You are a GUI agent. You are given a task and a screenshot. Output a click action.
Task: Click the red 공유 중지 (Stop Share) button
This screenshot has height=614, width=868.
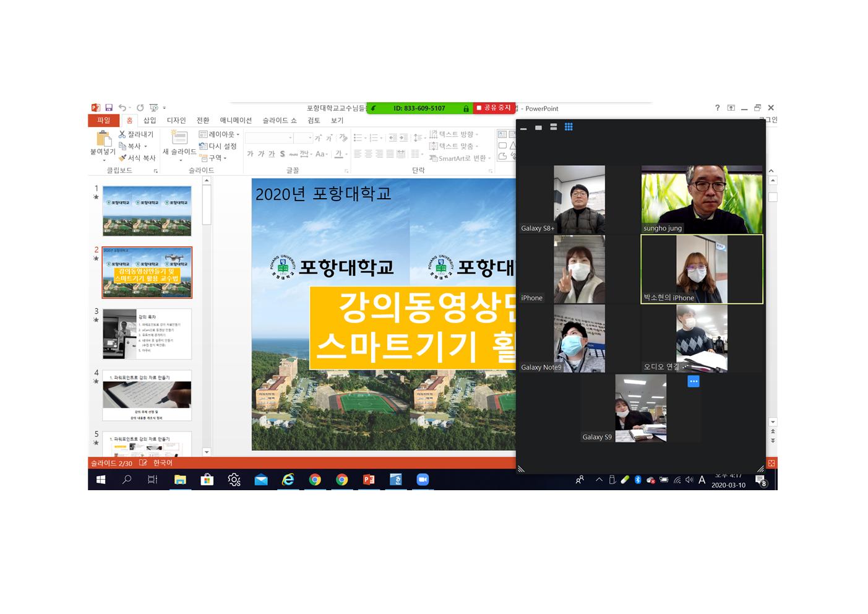click(x=494, y=108)
